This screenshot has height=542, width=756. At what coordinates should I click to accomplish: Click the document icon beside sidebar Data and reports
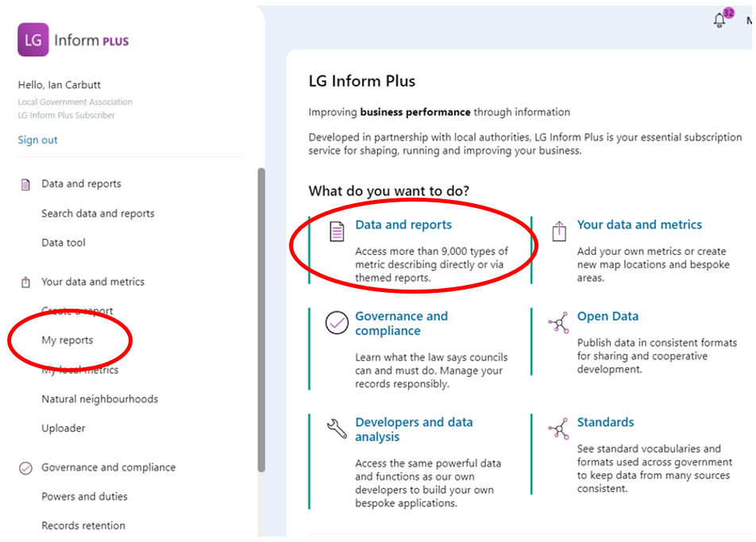25,185
